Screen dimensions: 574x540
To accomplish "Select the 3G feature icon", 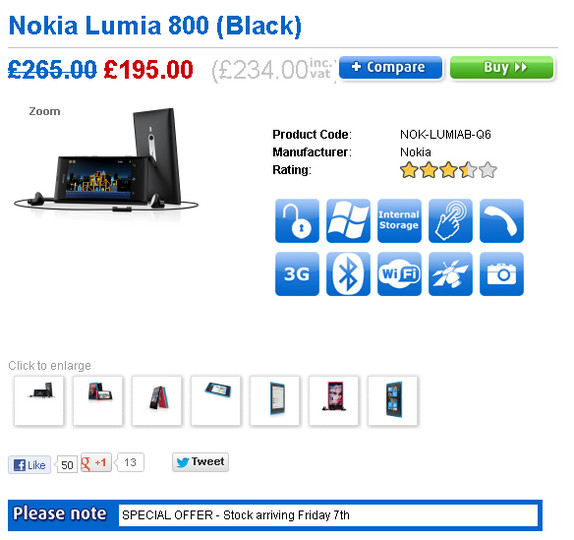I will point(297,274).
